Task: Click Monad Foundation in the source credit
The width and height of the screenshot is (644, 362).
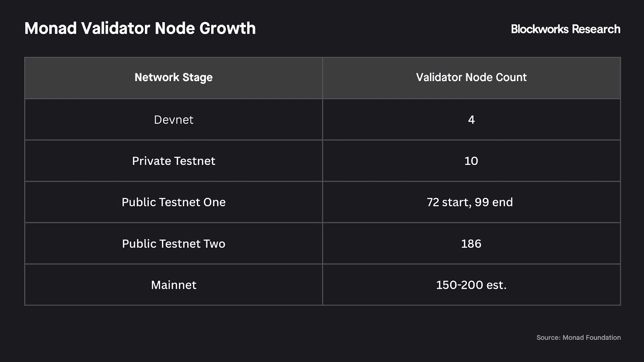Action: [x=591, y=337]
